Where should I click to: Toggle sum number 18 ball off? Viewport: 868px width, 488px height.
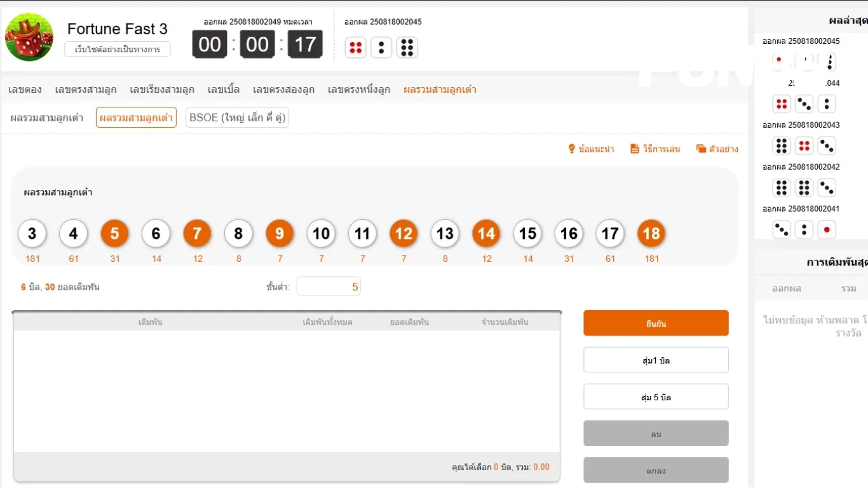[651, 234]
